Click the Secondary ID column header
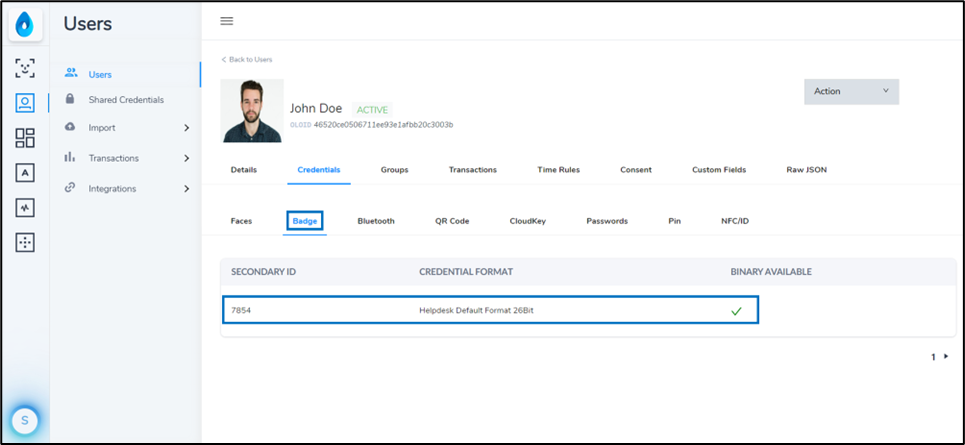The width and height of the screenshot is (965, 445). click(263, 272)
